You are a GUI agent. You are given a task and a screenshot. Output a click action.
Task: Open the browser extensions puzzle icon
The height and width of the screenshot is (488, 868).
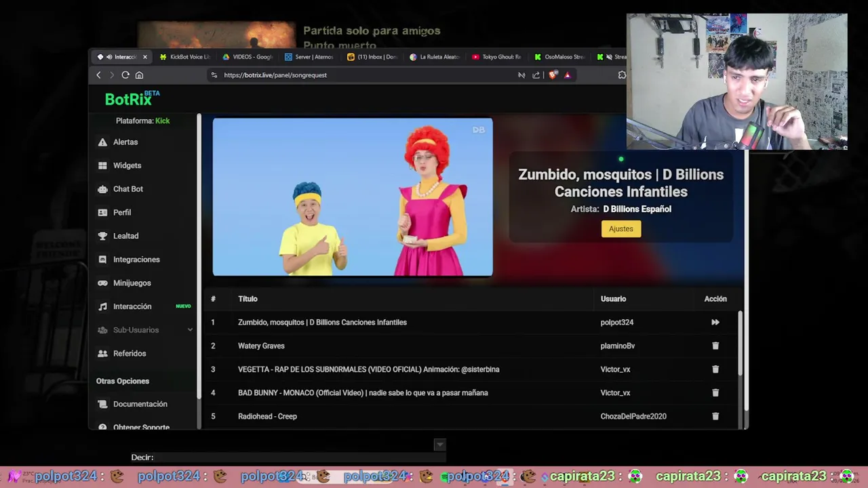pyautogui.click(x=622, y=75)
